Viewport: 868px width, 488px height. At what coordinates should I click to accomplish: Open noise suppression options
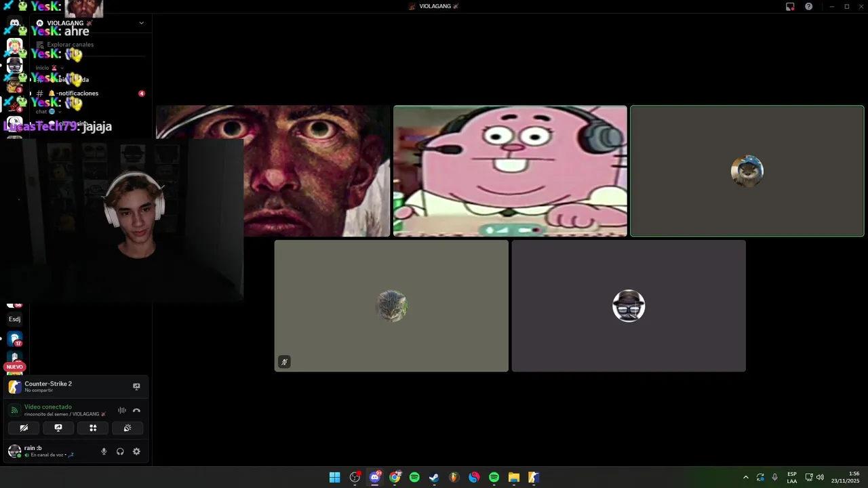tap(122, 410)
